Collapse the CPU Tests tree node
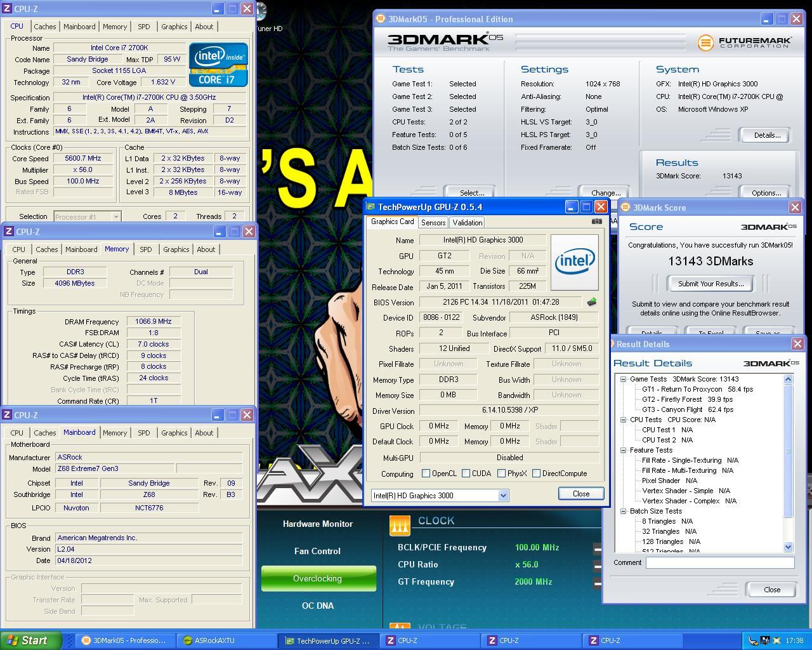This screenshot has height=650, width=812. (x=624, y=420)
